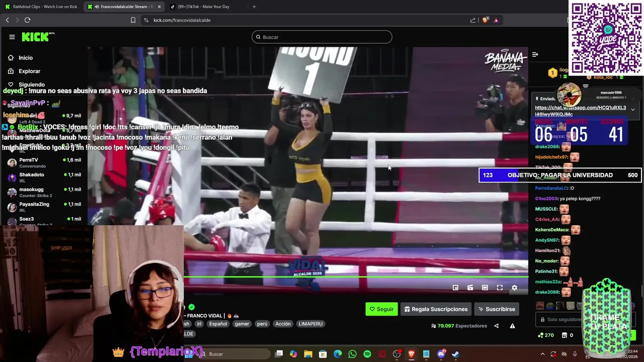Close the Francovidalalcalde Stream tab
This screenshot has height=362, width=644.
[x=159, y=7]
